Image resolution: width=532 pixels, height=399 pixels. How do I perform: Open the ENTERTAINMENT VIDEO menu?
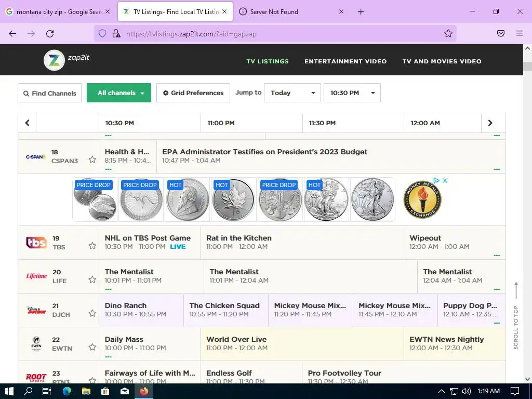coord(345,61)
